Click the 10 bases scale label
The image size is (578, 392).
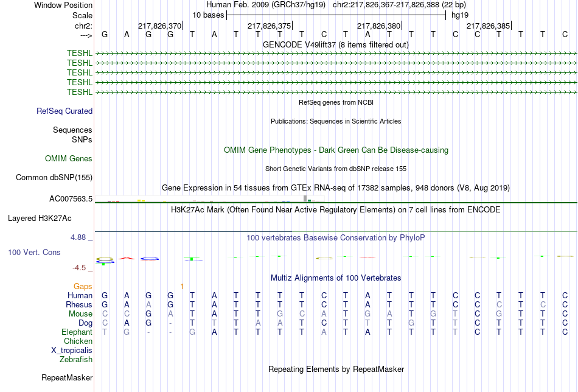tap(208, 15)
